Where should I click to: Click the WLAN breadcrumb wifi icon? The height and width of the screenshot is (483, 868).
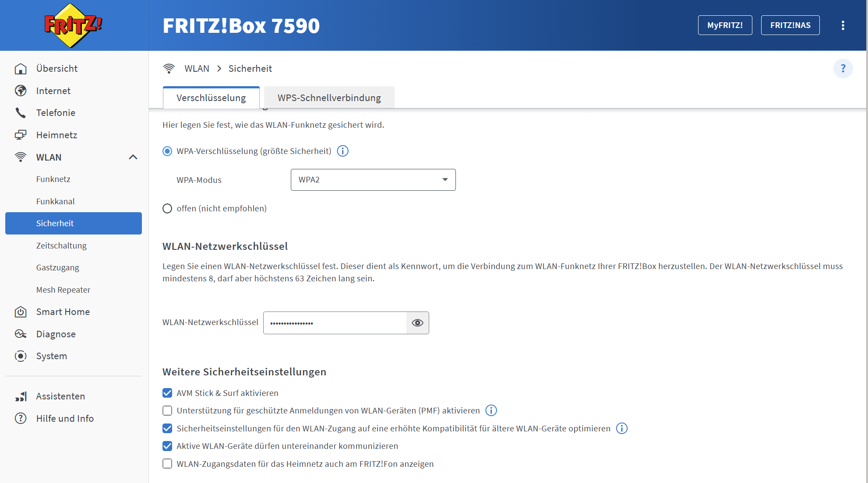169,69
